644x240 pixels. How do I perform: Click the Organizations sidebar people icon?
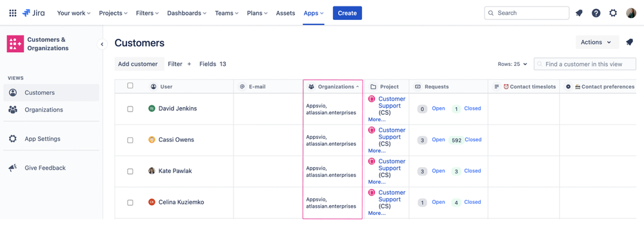coord(13,110)
